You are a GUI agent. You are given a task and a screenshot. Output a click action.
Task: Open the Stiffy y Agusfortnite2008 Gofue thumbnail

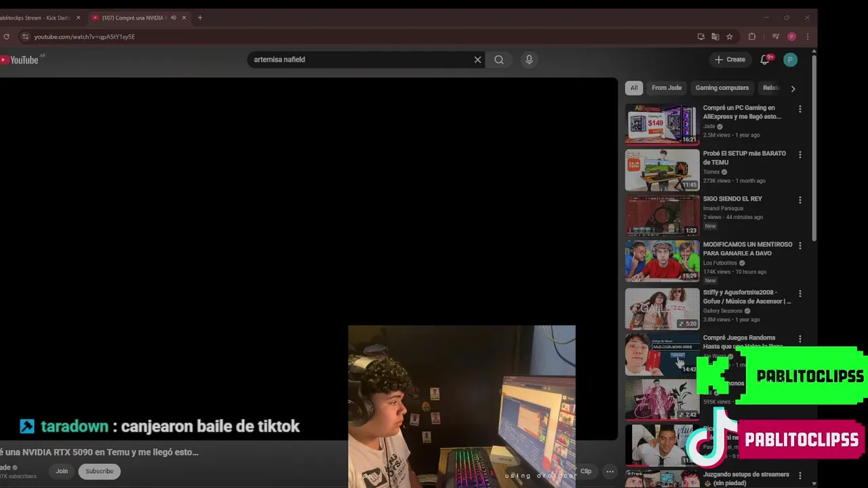tap(662, 308)
